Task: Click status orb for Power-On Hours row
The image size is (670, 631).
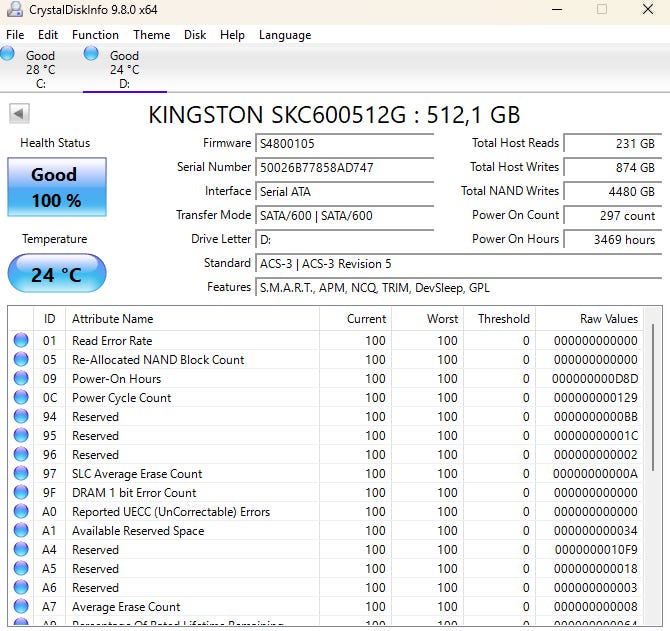Action: (21, 379)
